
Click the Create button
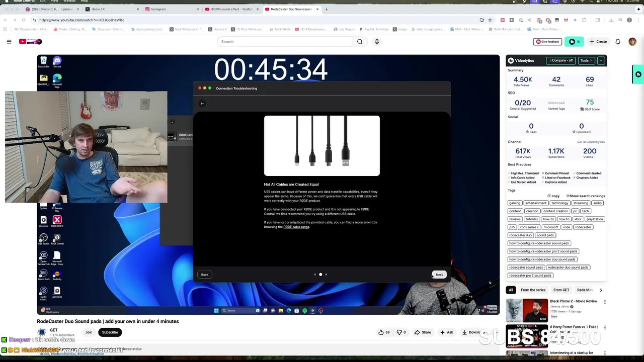598,41
